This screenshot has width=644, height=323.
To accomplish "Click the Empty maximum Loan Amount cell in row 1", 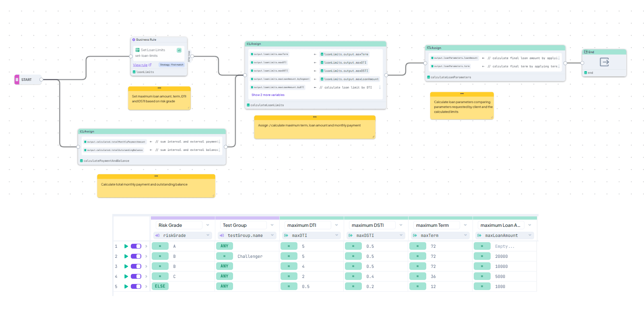I will tap(504, 246).
